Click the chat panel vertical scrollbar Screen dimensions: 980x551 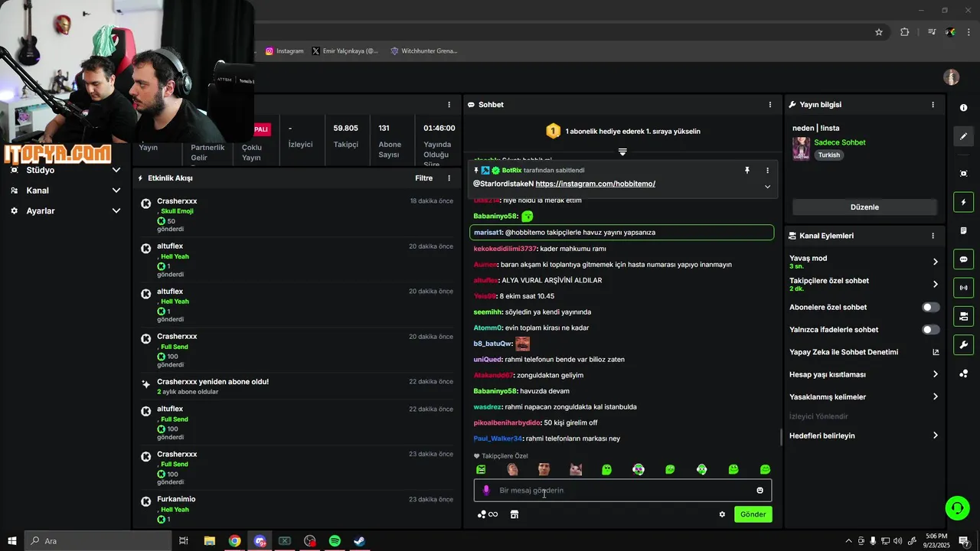[780, 437]
